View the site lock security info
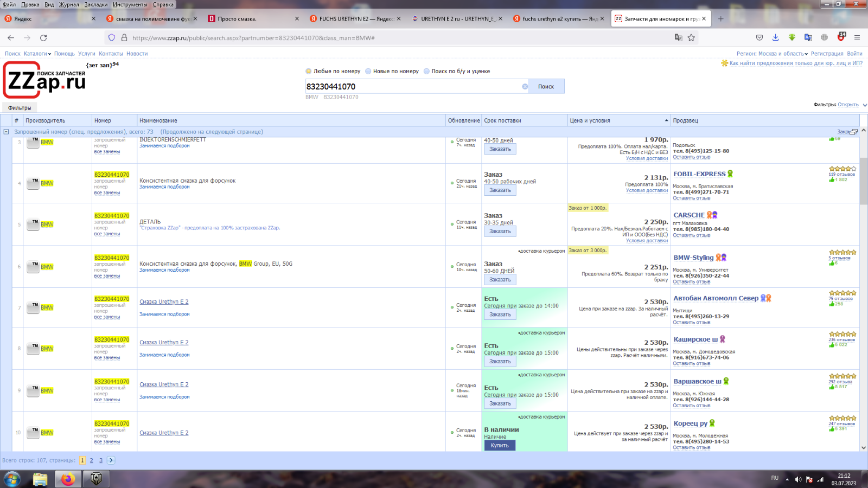Image resolution: width=868 pixels, height=488 pixels. pyautogui.click(x=124, y=38)
